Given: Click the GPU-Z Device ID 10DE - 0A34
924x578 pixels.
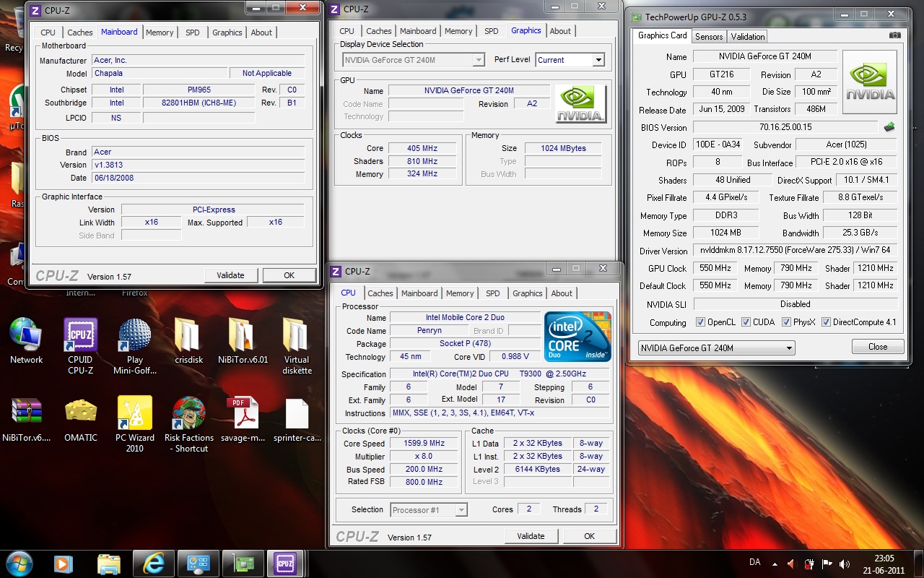Looking at the screenshot, I should click(718, 144).
